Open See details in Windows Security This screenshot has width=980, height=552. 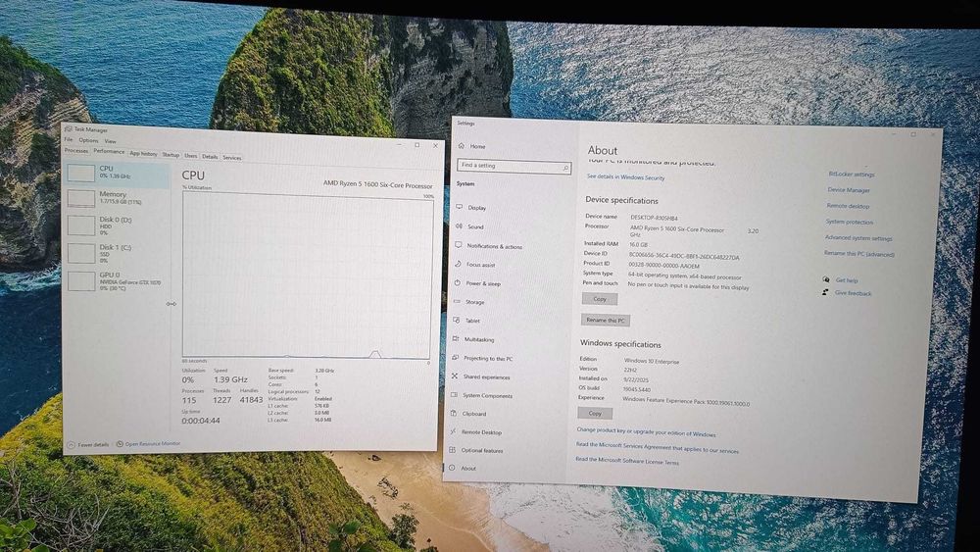[625, 177]
